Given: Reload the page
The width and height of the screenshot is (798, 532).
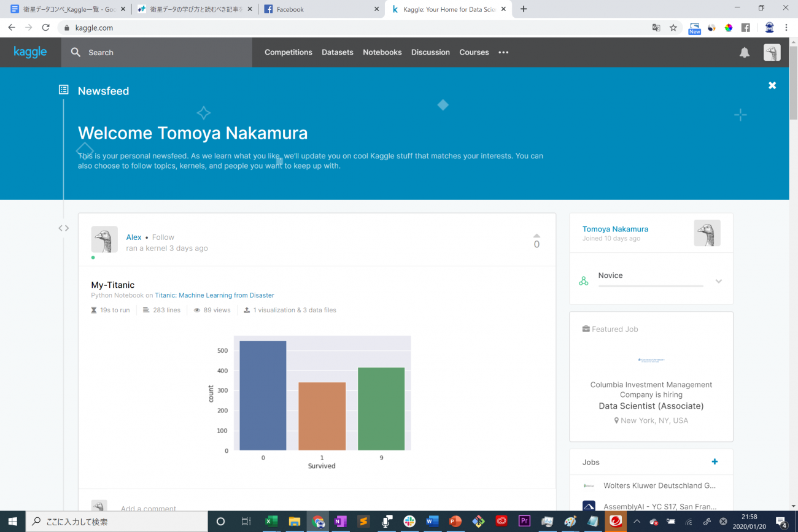Looking at the screenshot, I should [45, 28].
